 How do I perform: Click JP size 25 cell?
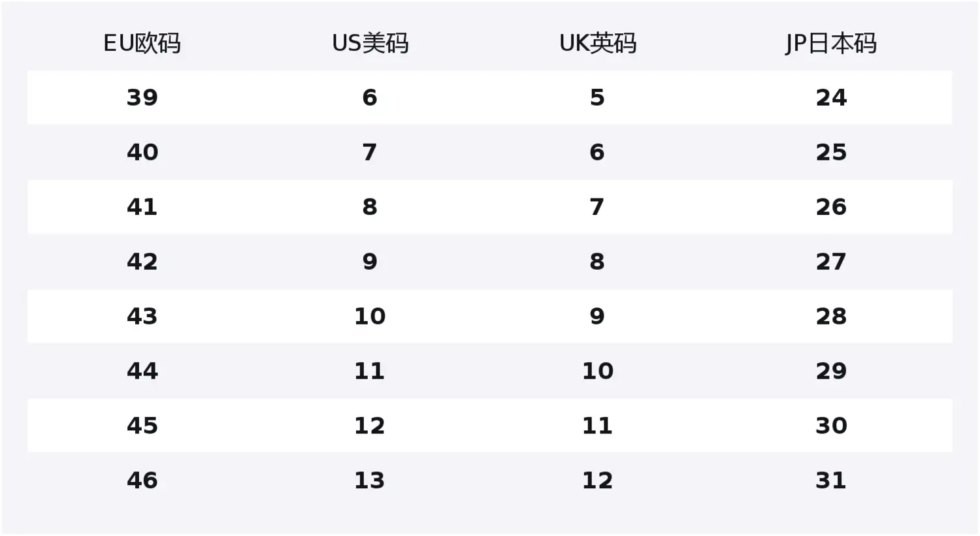tap(831, 153)
